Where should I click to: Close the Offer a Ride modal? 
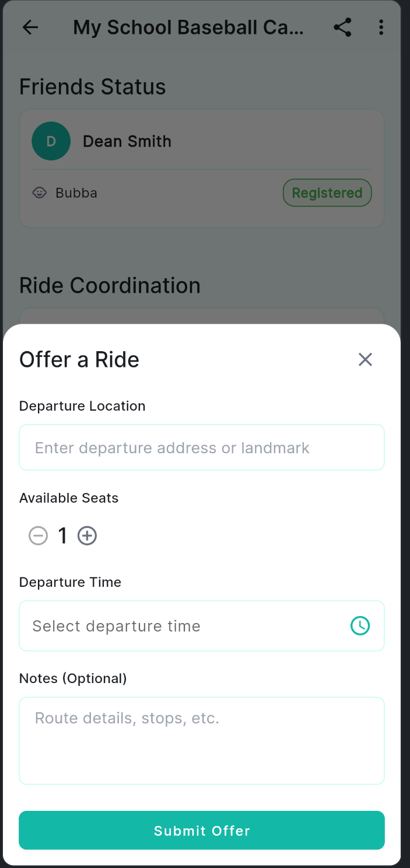pos(365,359)
